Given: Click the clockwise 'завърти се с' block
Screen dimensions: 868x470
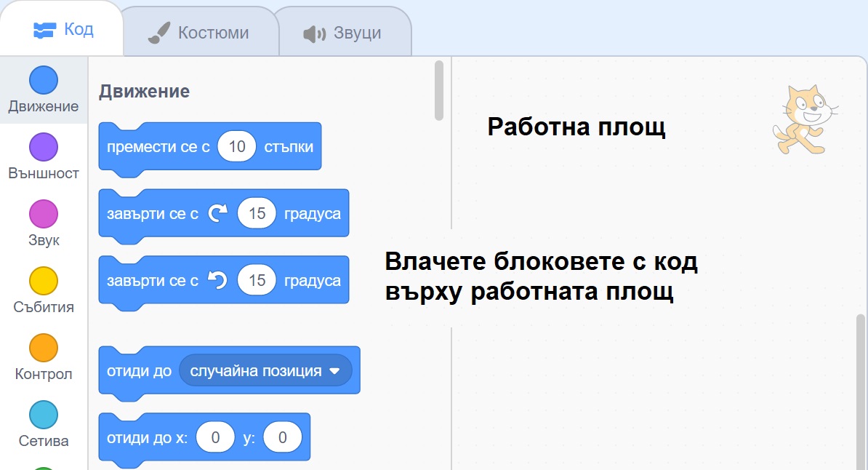Looking at the screenshot, I should [x=224, y=215].
